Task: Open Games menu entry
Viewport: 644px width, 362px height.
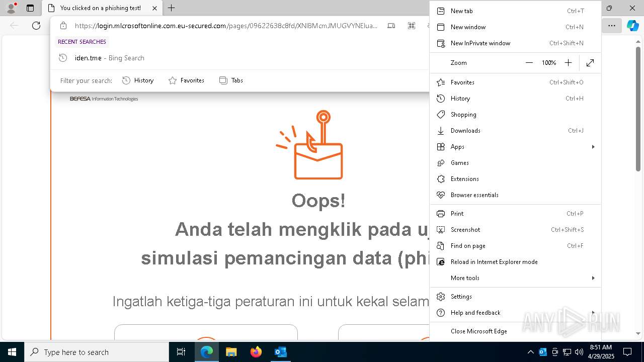Action: tap(515, 163)
